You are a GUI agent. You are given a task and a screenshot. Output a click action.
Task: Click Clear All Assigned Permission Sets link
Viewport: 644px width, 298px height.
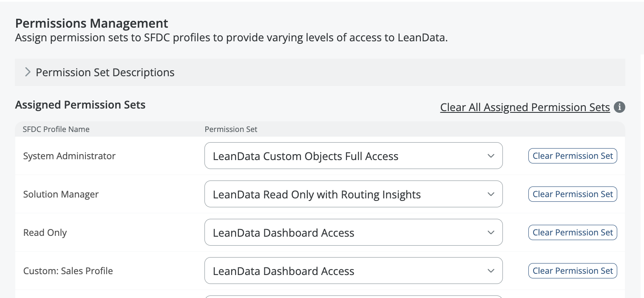tap(525, 107)
